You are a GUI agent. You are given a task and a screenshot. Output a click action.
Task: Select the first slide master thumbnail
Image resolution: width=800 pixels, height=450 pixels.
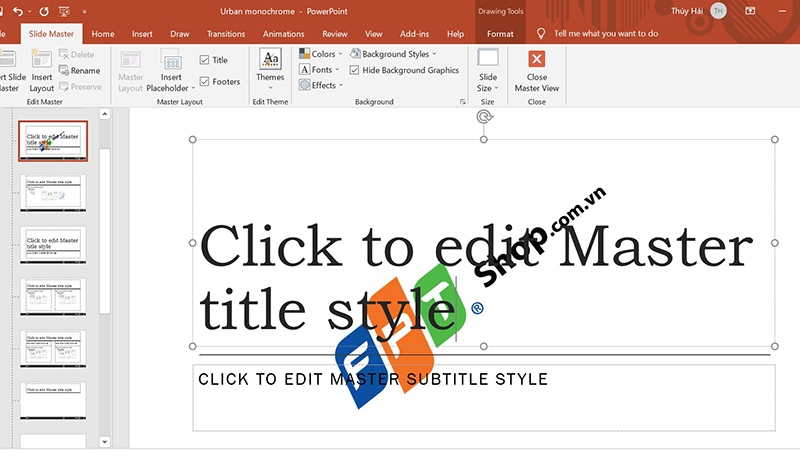[53, 141]
